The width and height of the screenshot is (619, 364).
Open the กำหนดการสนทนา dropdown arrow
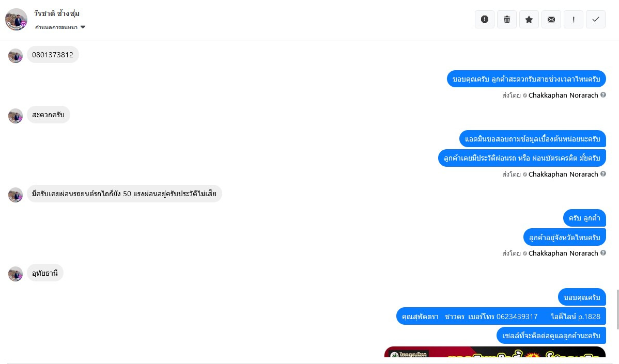click(83, 27)
